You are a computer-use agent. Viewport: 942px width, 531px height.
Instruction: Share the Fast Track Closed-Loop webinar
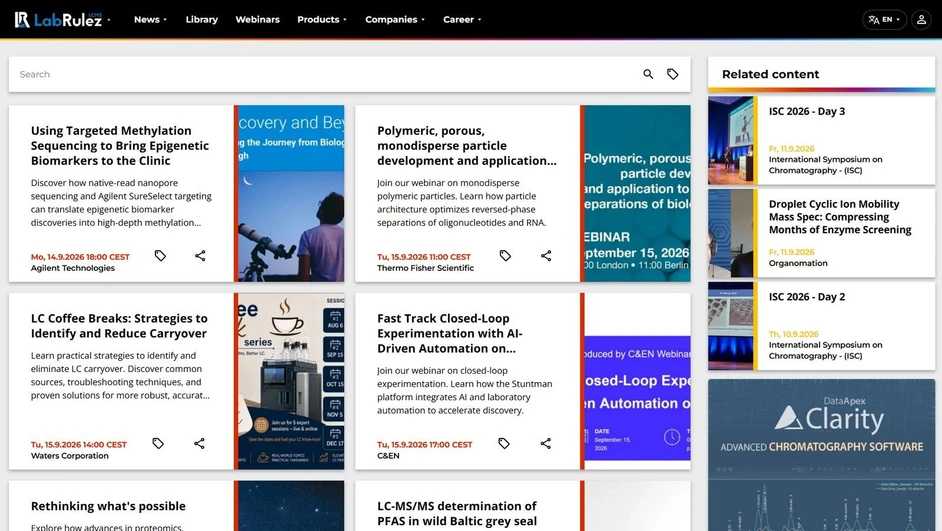point(545,443)
